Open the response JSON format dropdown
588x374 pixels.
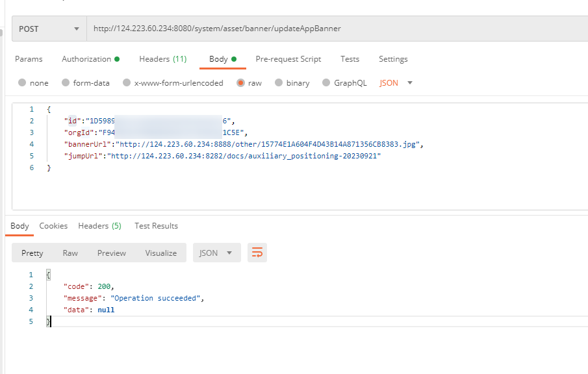click(216, 253)
